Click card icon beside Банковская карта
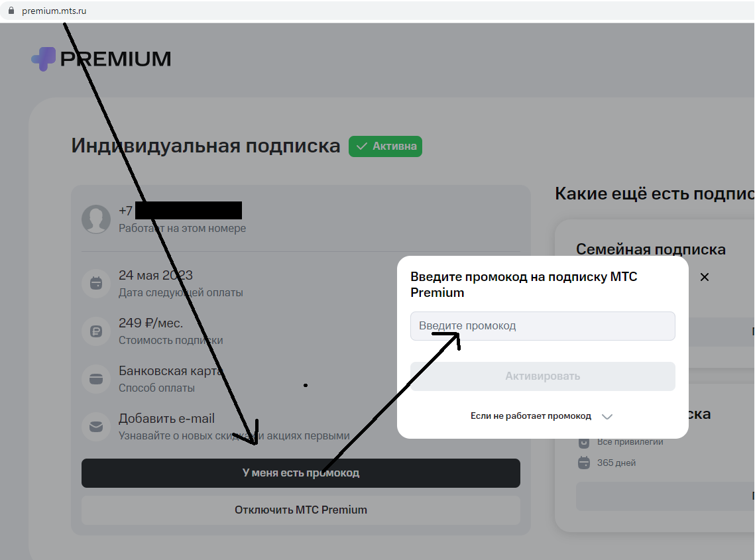The height and width of the screenshot is (560, 755). coord(96,379)
